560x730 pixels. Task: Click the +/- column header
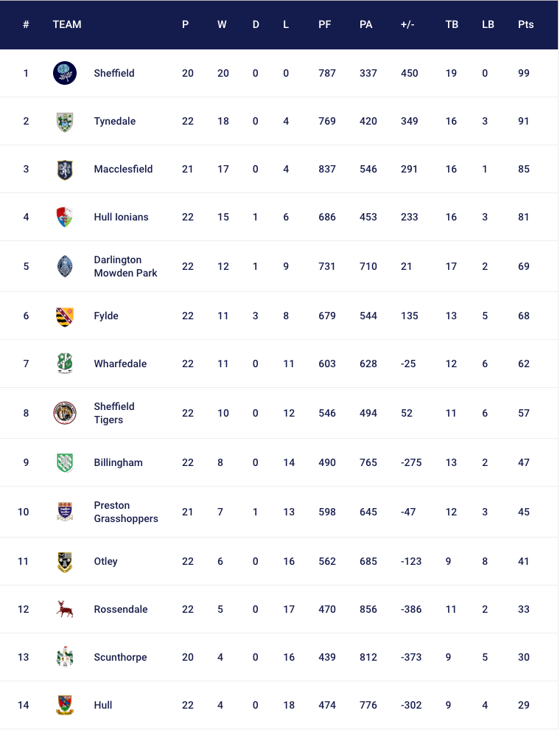pos(407,24)
